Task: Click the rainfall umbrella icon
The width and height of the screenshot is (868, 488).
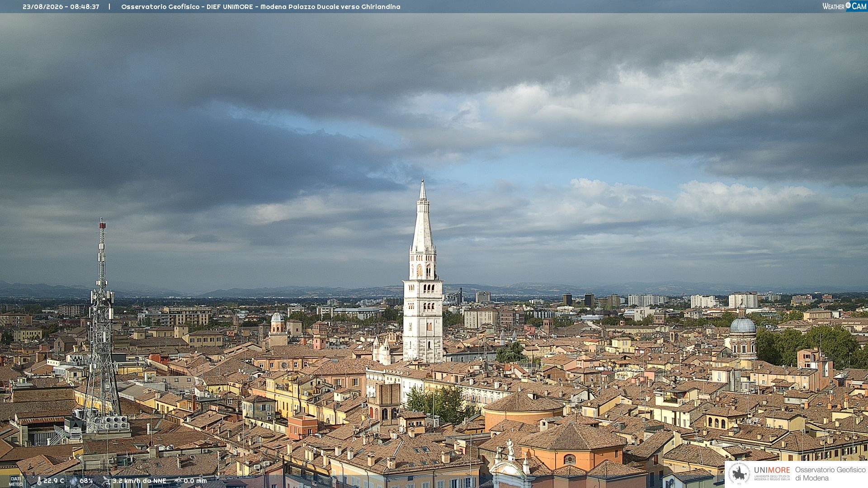Action: [x=178, y=481]
